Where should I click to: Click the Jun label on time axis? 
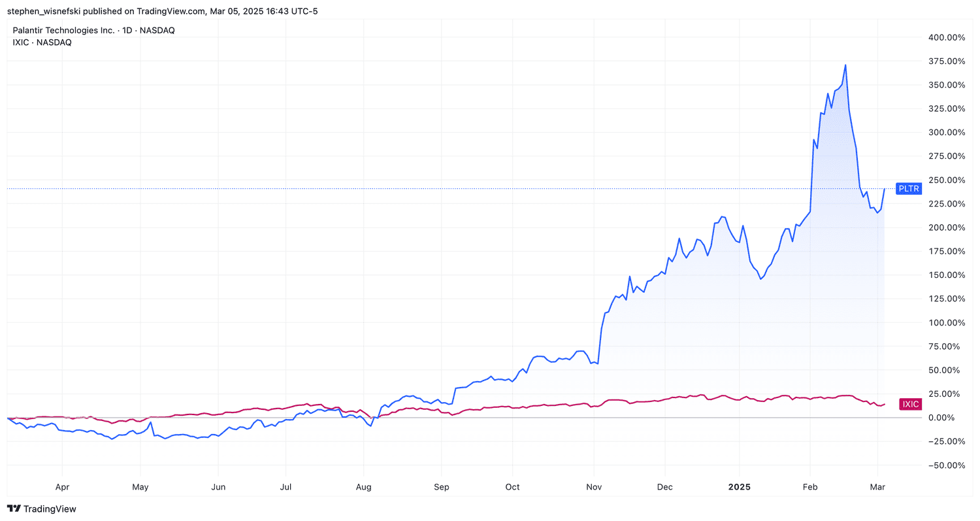219,487
